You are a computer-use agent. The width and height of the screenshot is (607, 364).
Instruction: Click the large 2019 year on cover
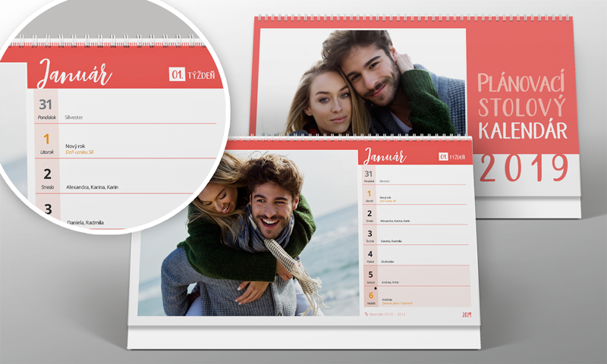524,168
